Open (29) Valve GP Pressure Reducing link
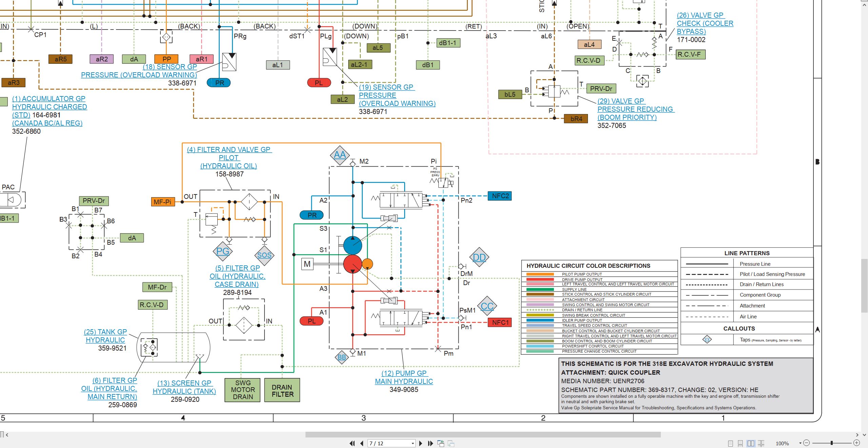This screenshot has width=868, height=448. coord(636,109)
